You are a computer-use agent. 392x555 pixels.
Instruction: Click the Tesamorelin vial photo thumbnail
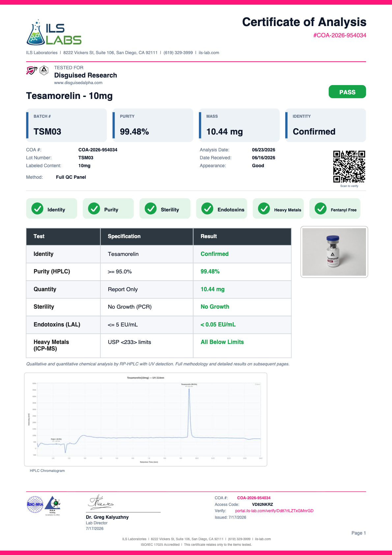point(334,252)
